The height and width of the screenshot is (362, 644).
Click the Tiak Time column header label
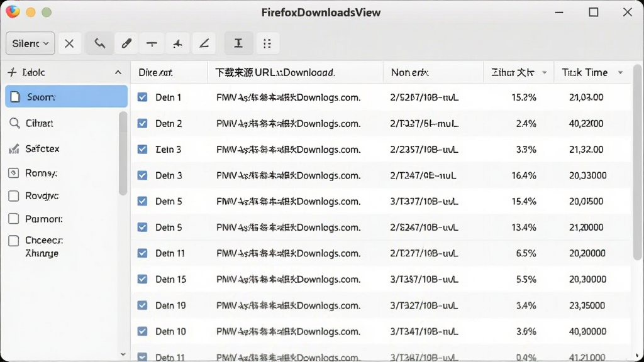(x=584, y=73)
